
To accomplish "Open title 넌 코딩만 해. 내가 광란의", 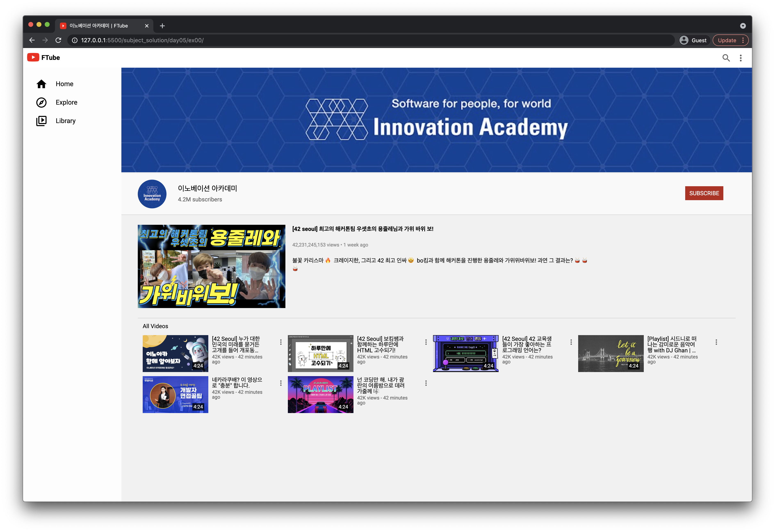I will pos(381,385).
